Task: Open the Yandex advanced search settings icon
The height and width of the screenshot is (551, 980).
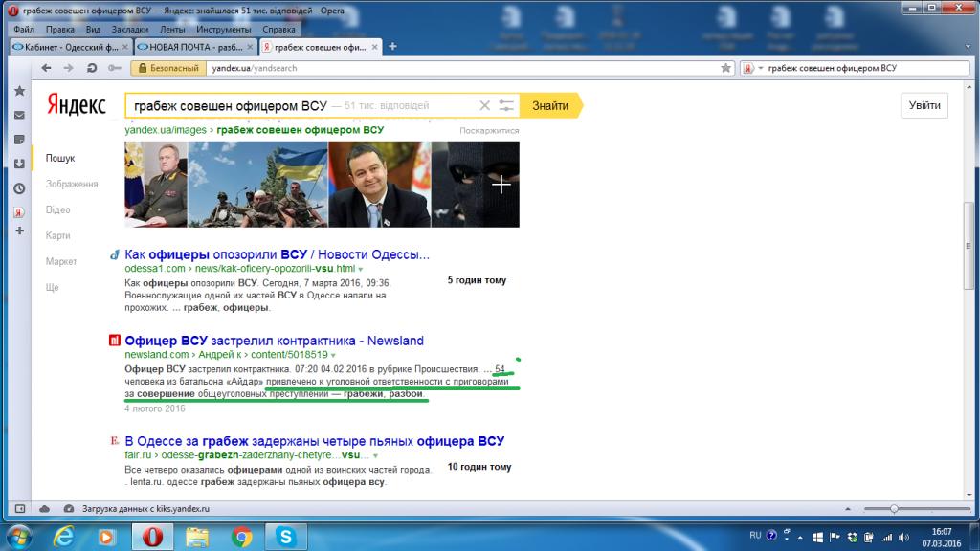Action: click(506, 105)
